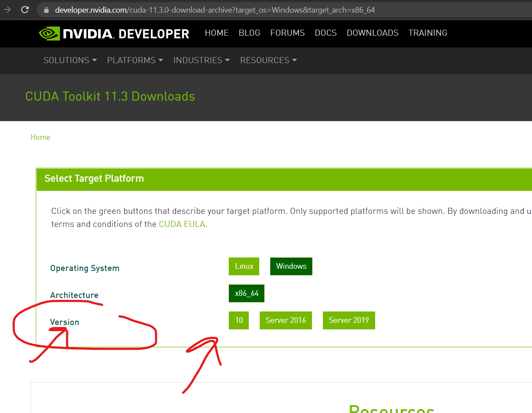Open the CUDA EULA link
Viewport: 532px width, 413px height.
(182, 224)
